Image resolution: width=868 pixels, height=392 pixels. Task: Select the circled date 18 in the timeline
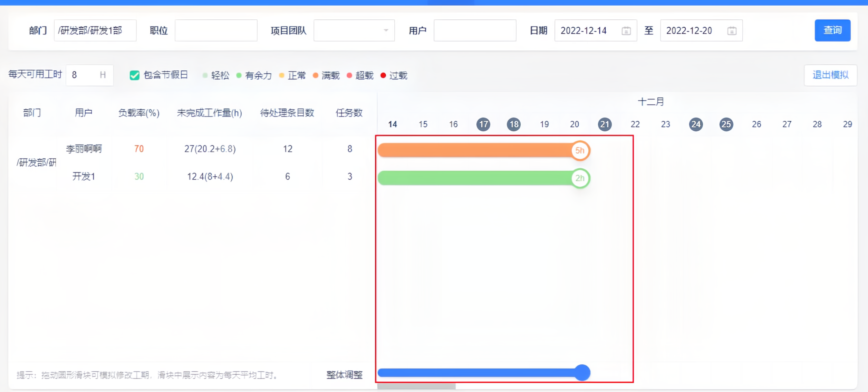click(514, 124)
